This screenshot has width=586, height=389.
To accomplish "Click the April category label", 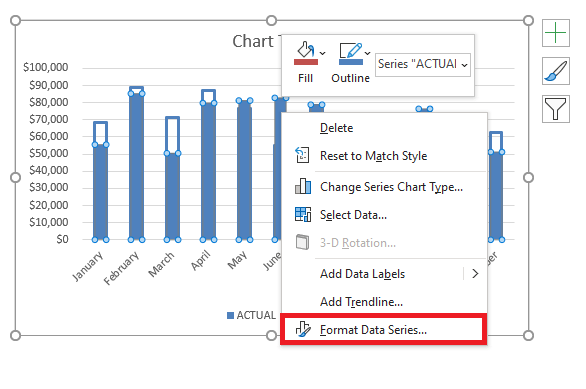I will [x=201, y=260].
